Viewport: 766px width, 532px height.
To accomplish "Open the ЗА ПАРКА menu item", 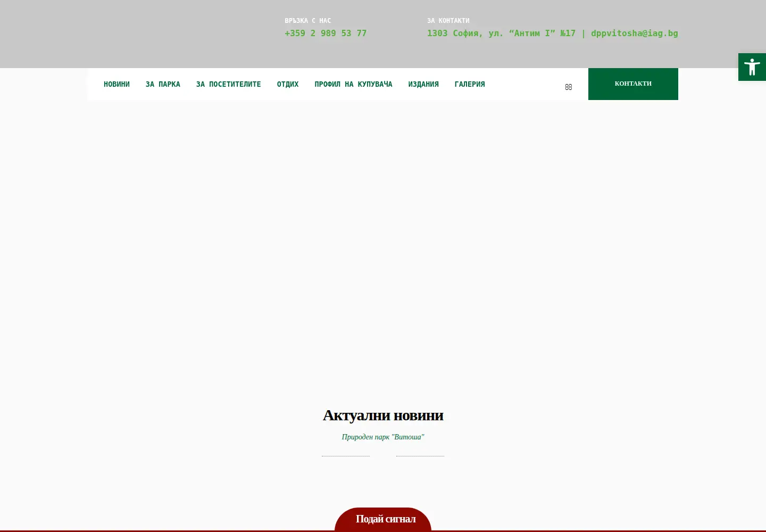I will 163,84.
